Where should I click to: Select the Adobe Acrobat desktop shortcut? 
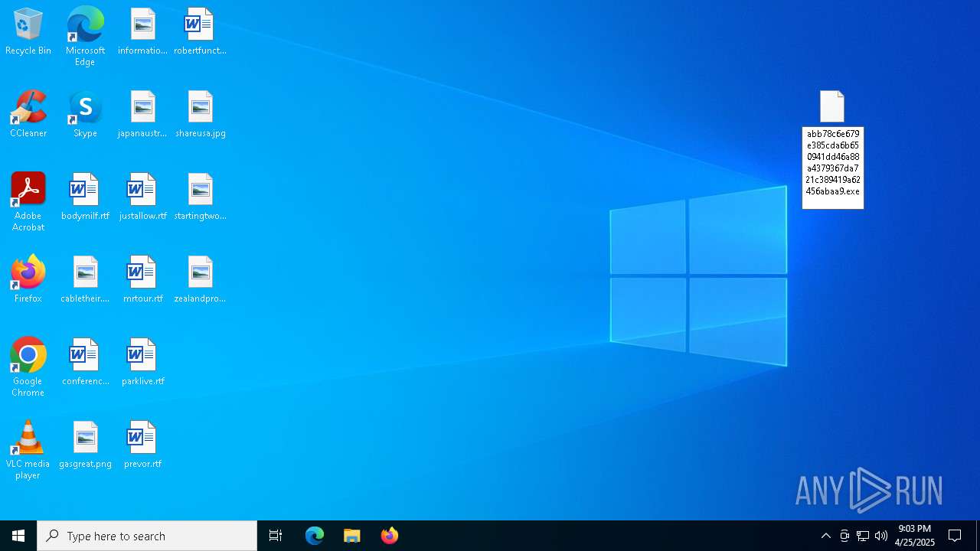(x=28, y=202)
